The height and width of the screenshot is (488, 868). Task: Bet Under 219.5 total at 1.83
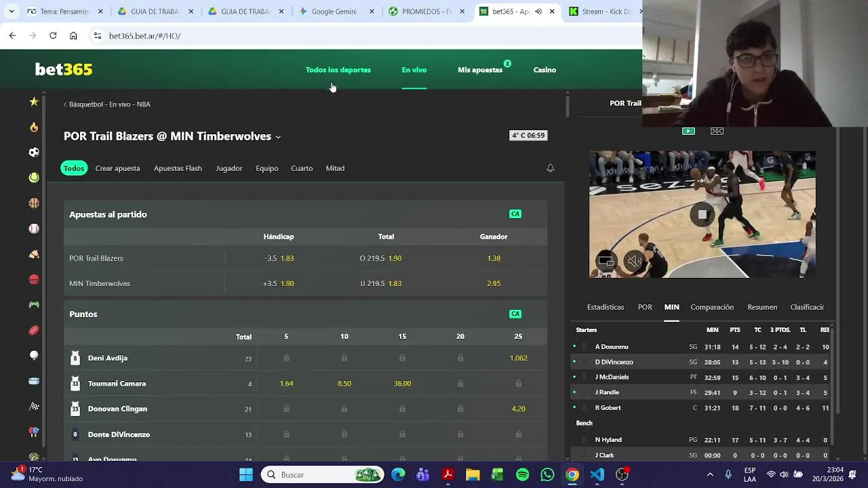pos(381,283)
